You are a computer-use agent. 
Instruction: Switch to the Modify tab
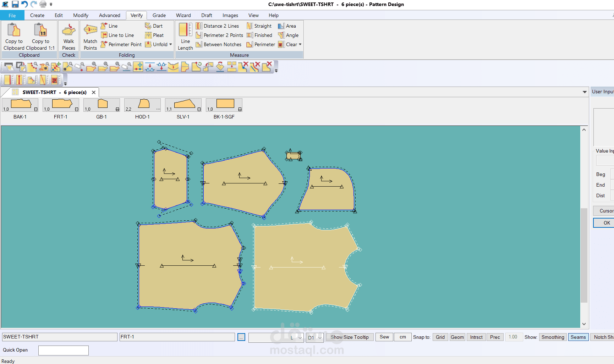point(81,15)
